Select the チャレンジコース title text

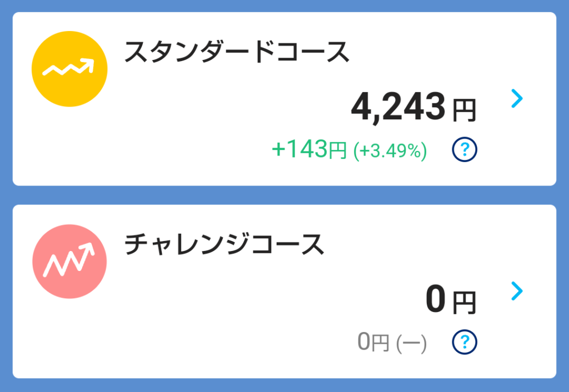(x=224, y=244)
